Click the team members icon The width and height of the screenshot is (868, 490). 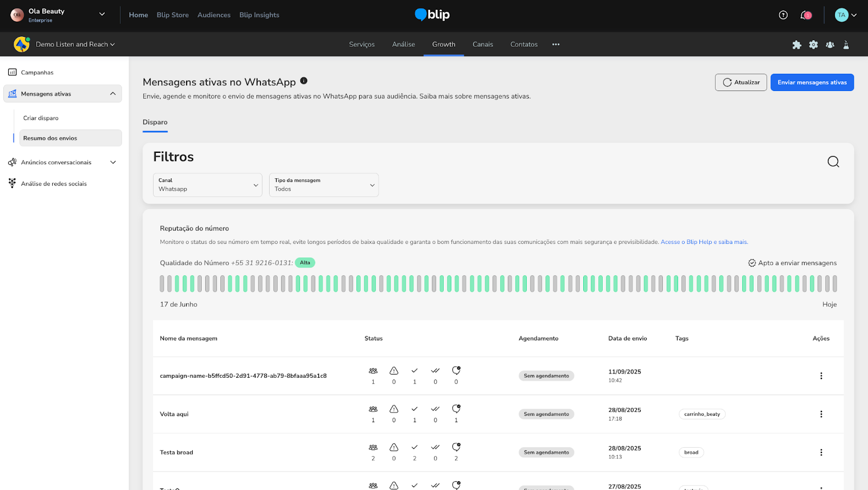pos(830,45)
